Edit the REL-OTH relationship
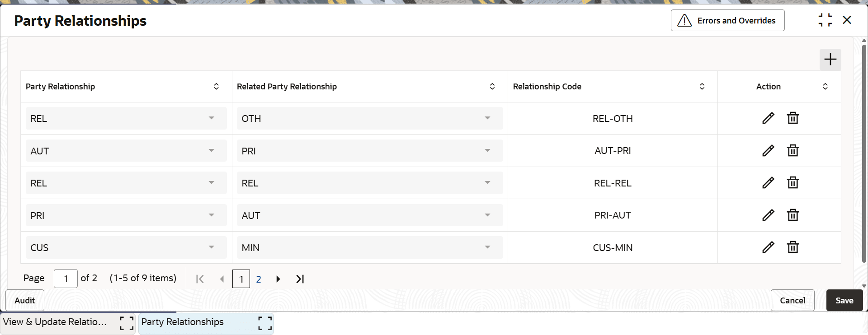The image size is (868, 335). 768,118
